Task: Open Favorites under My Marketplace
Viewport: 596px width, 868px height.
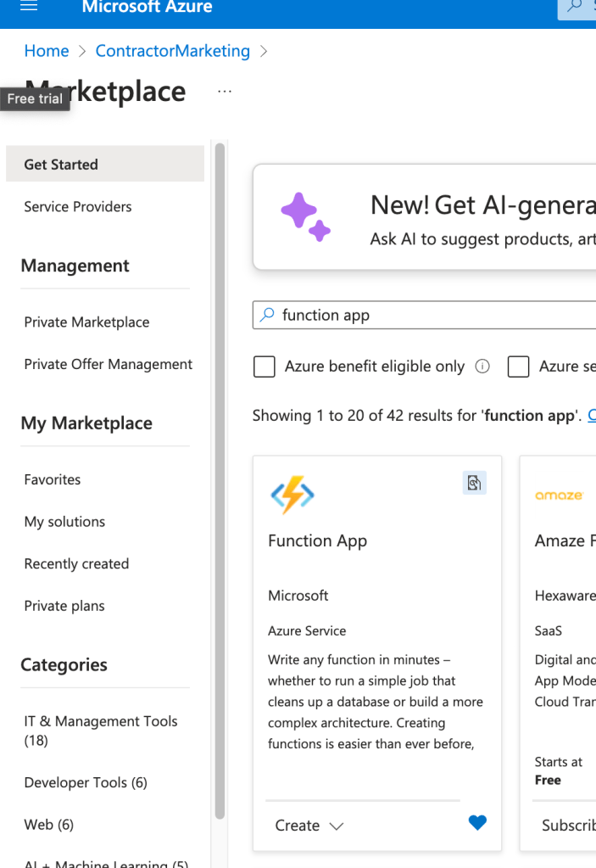Action: pyautogui.click(x=53, y=479)
